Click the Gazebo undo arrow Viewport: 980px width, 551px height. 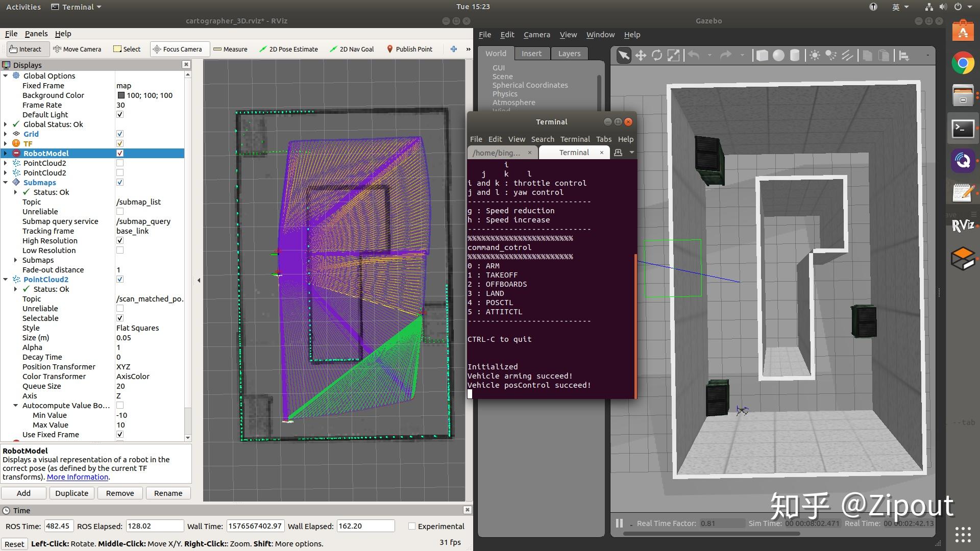point(693,55)
